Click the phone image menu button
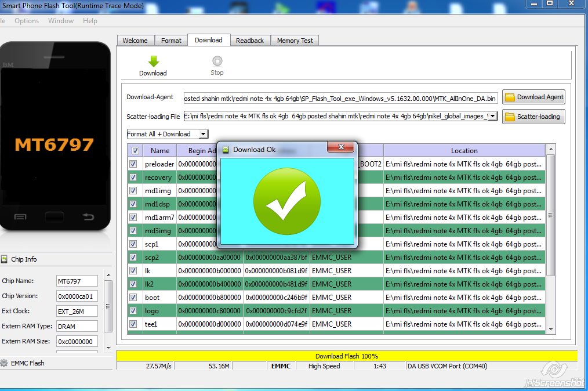Screen dimensions: 588x391 20,217
